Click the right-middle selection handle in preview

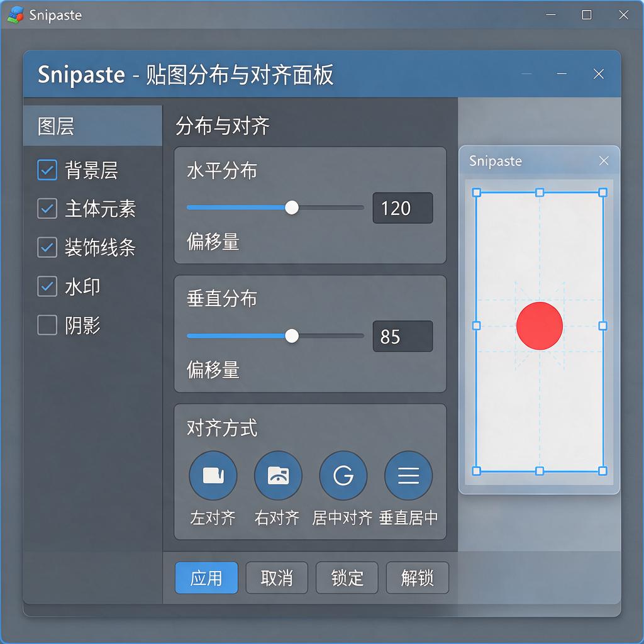coord(602,326)
